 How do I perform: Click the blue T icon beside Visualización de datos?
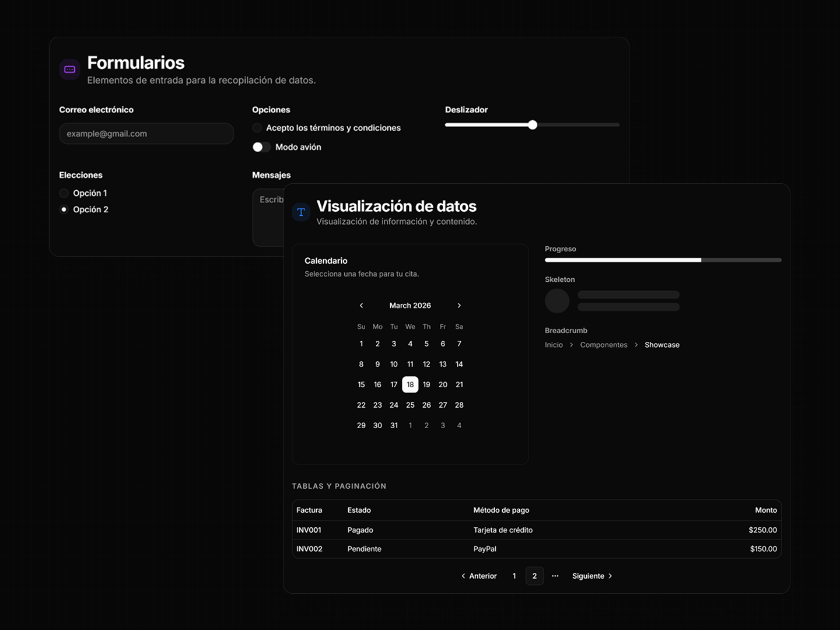pyautogui.click(x=301, y=212)
